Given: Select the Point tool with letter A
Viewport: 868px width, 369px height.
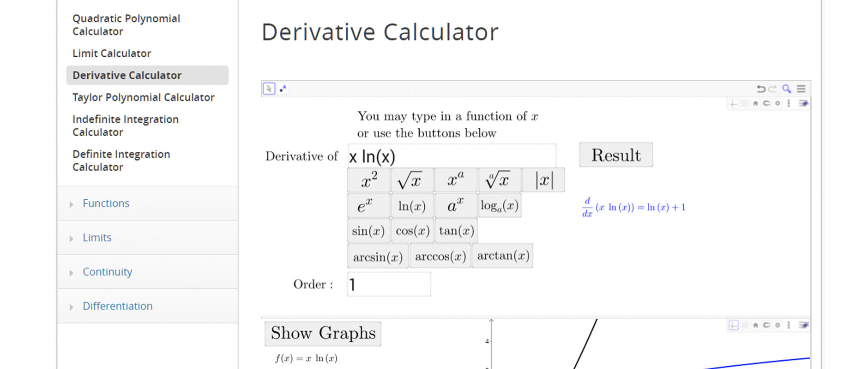Looking at the screenshot, I should pos(283,89).
